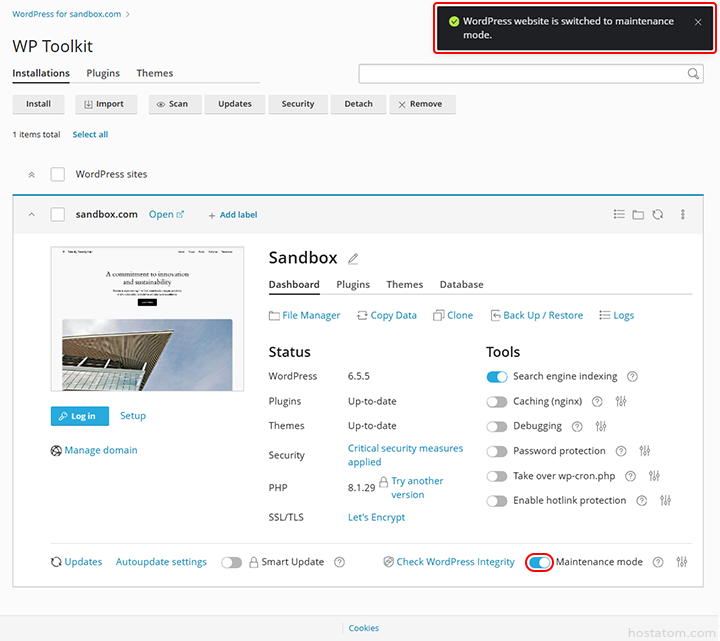The height and width of the screenshot is (641, 720).
Task: Enable the Debugging toggle
Action: (x=497, y=426)
